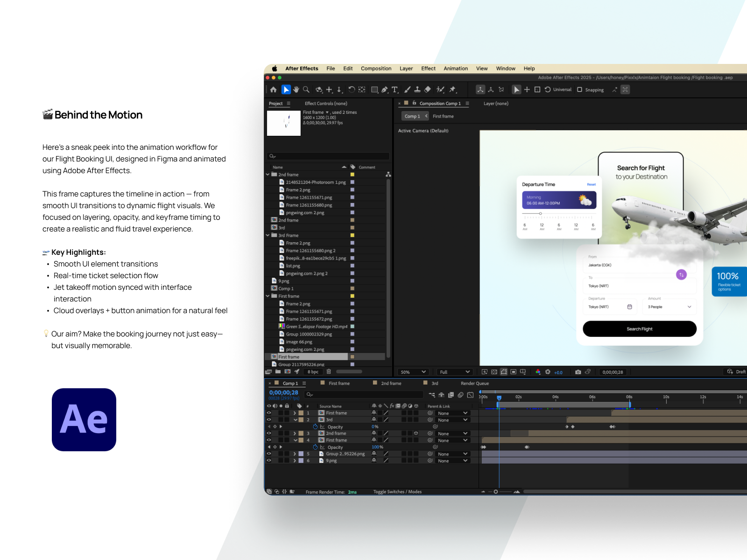The image size is (747, 560).
Task: Select the Selection (arrow) tool
Action: tap(286, 90)
